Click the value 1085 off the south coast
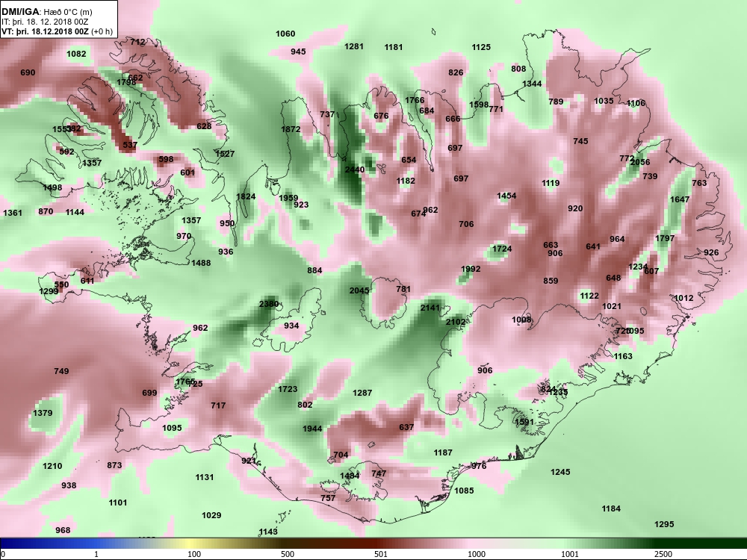 coord(464,490)
